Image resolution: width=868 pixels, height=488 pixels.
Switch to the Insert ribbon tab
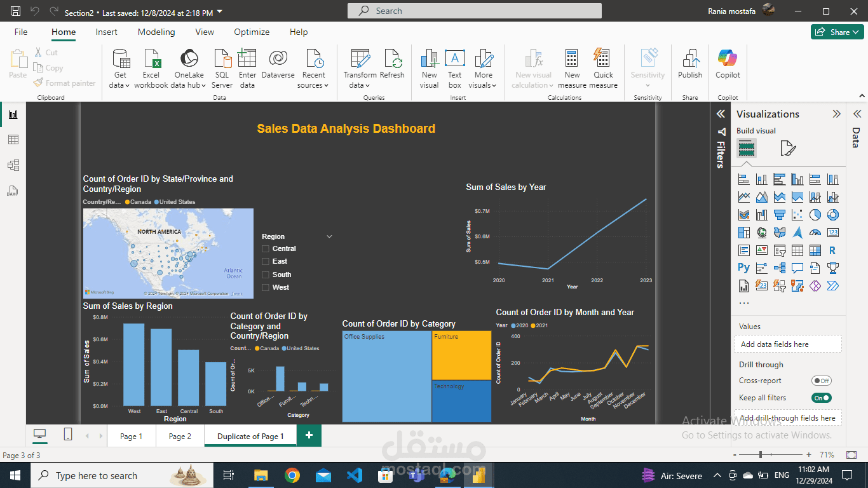pos(106,32)
